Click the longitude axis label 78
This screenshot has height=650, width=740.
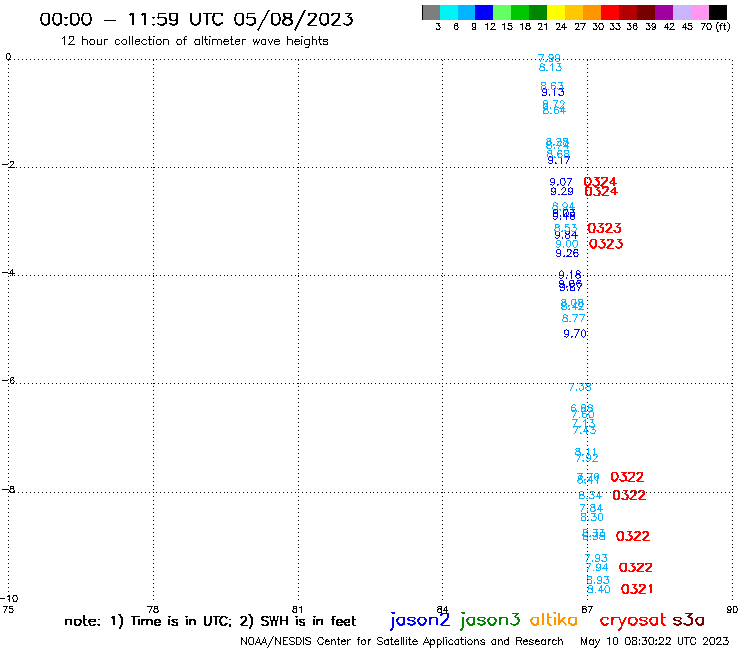(153, 609)
